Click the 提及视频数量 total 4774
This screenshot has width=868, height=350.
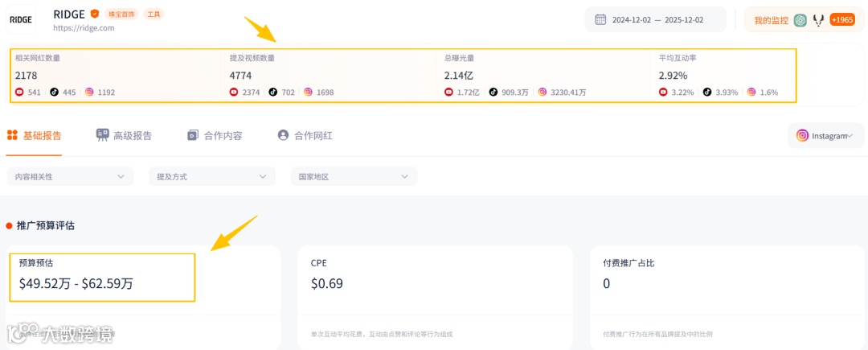pyautogui.click(x=241, y=76)
